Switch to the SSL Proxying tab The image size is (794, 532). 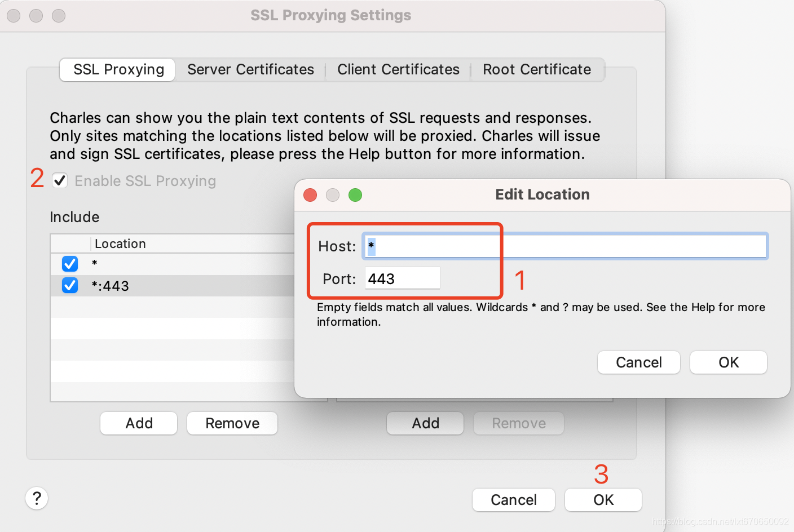point(117,70)
